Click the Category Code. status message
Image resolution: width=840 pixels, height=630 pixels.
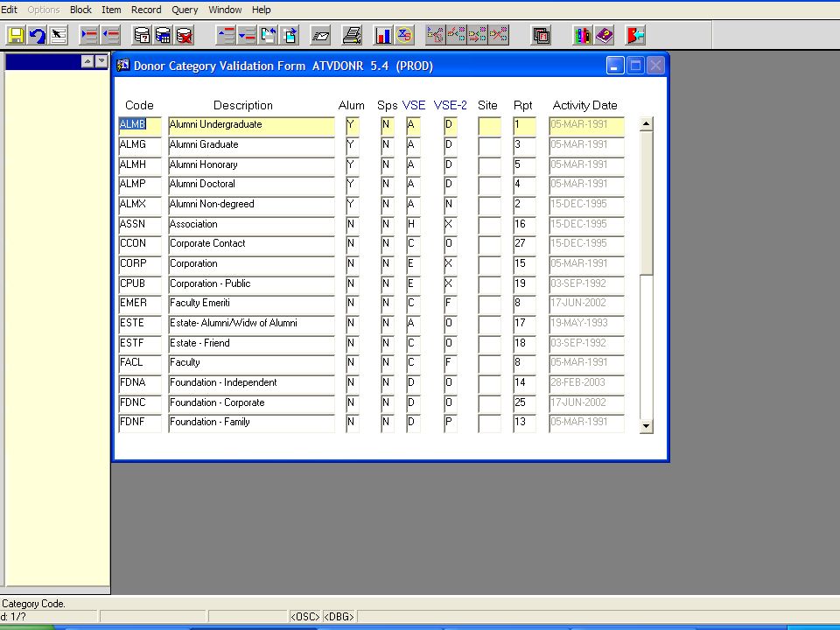tap(33, 604)
